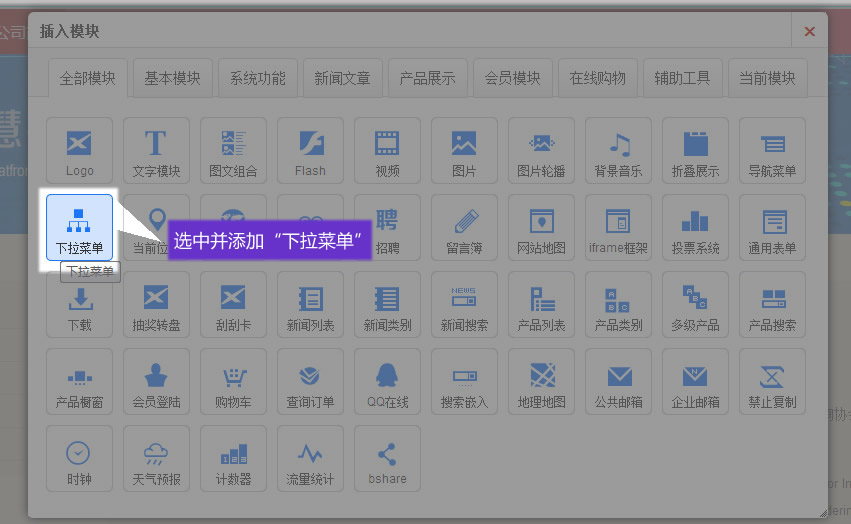Open the 系统功能 tab

point(257,78)
